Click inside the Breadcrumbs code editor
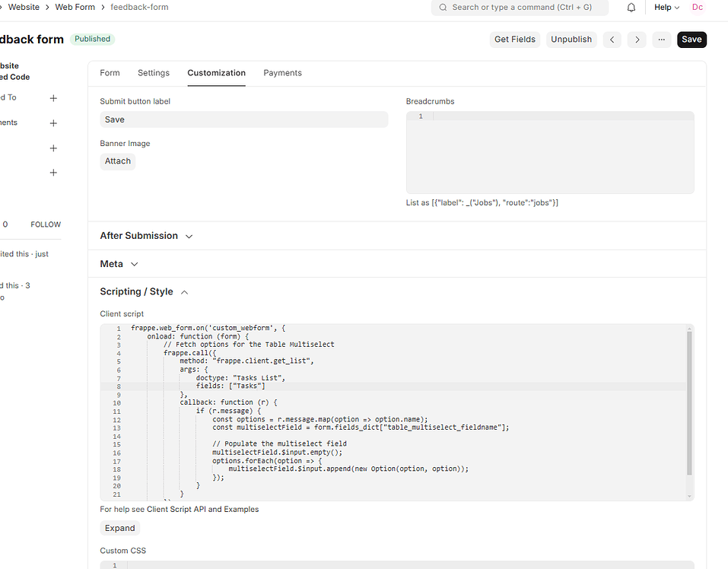This screenshot has height=569, width=728. point(550,152)
